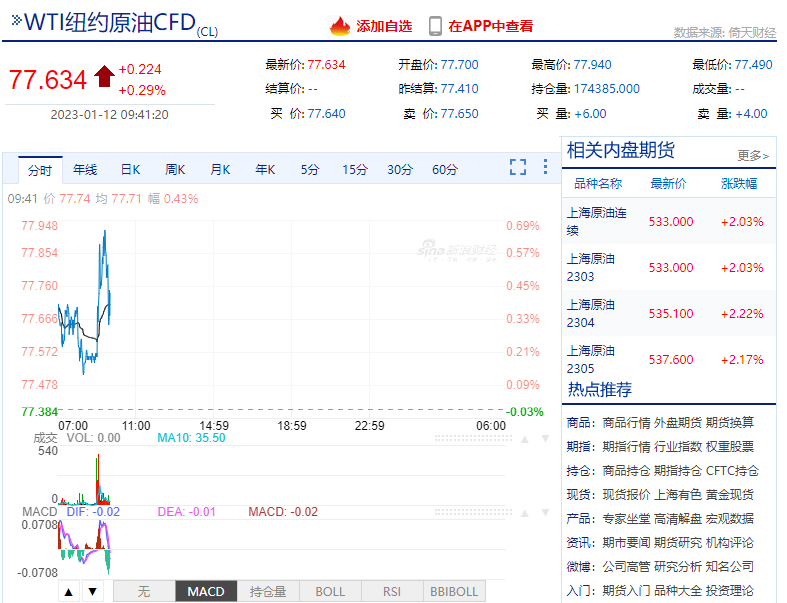The width and height of the screenshot is (787, 603).
Task: Select the 分时 chart tab
Action: pyautogui.click(x=40, y=170)
